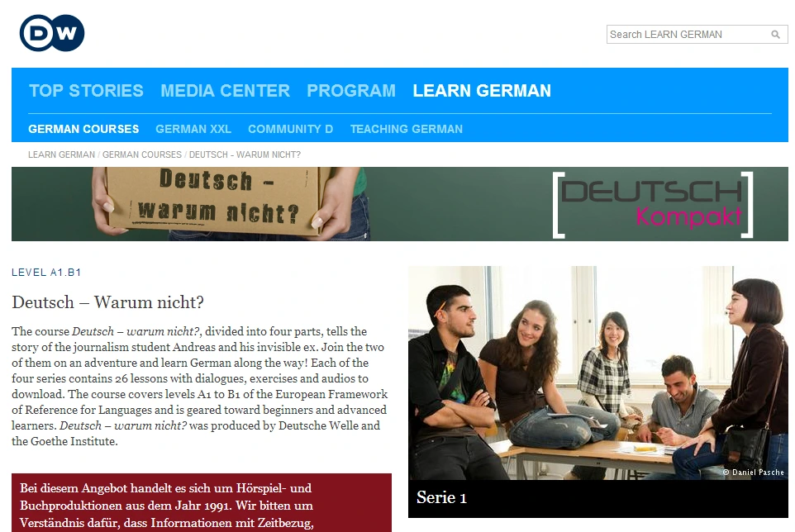Open the MEDIA CENTER menu
795x532 pixels.
[225, 91]
